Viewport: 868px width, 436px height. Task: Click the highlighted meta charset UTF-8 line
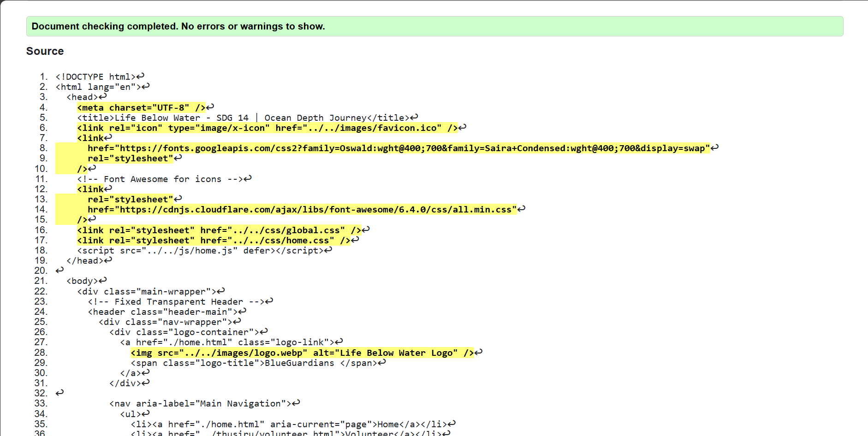point(139,107)
